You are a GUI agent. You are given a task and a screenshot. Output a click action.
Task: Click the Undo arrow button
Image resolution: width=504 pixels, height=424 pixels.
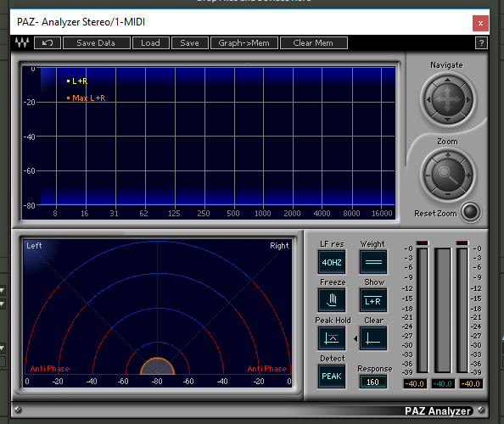(x=48, y=42)
